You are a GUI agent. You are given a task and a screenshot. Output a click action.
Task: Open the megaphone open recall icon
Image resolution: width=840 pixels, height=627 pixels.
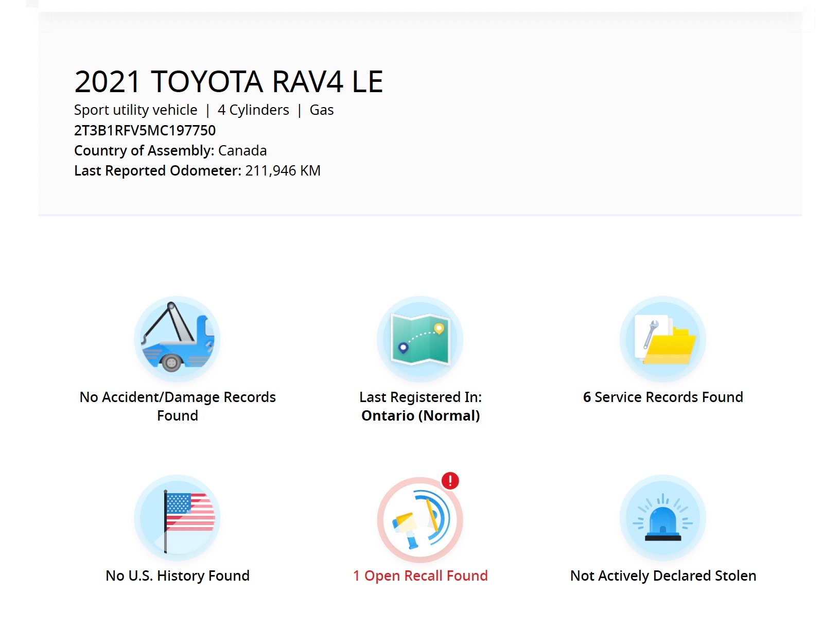click(420, 519)
